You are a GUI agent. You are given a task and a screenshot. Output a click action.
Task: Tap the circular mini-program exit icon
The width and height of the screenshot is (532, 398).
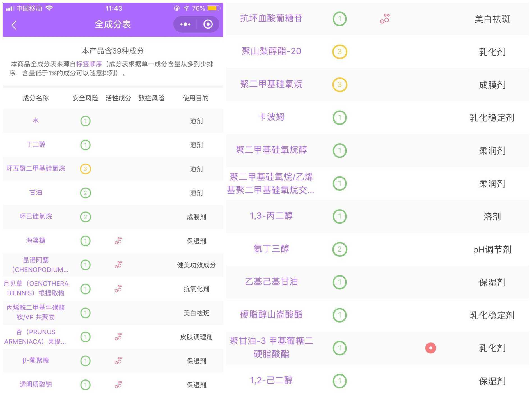tap(208, 24)
